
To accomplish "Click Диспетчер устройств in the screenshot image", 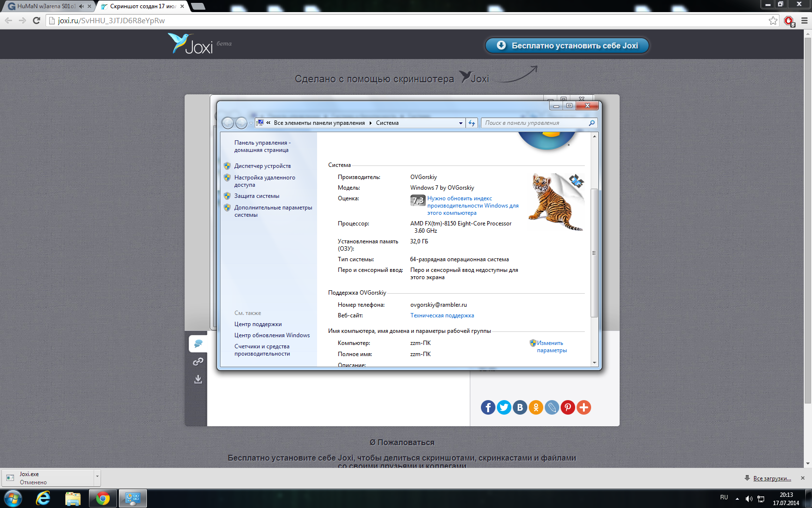I will [x=262, y=166].
